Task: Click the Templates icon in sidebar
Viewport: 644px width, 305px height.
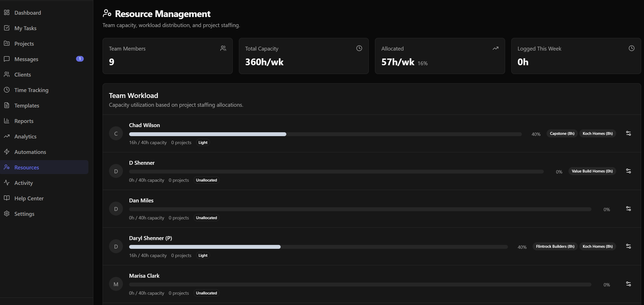Action: click(7, 105)
